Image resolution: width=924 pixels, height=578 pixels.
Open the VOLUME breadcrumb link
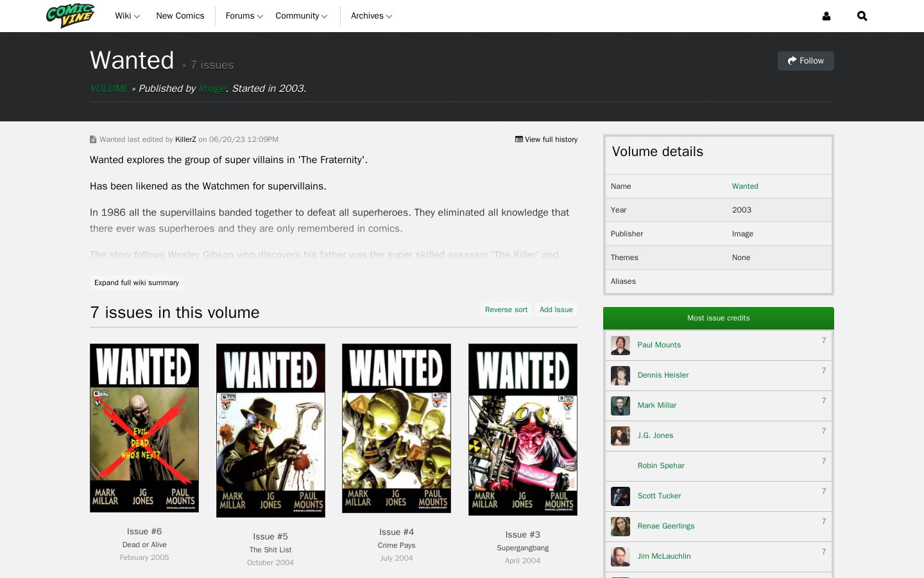pos(109,89)
